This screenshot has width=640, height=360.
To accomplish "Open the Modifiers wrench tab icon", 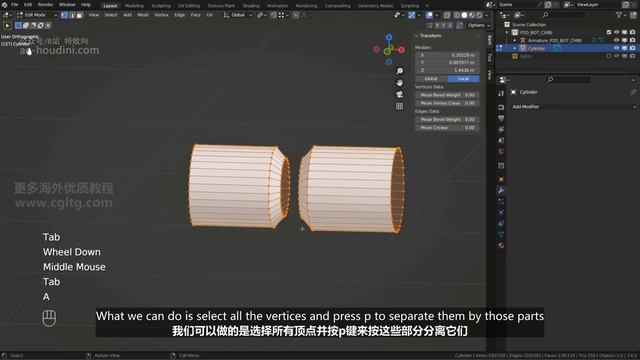I will (501, 190).
